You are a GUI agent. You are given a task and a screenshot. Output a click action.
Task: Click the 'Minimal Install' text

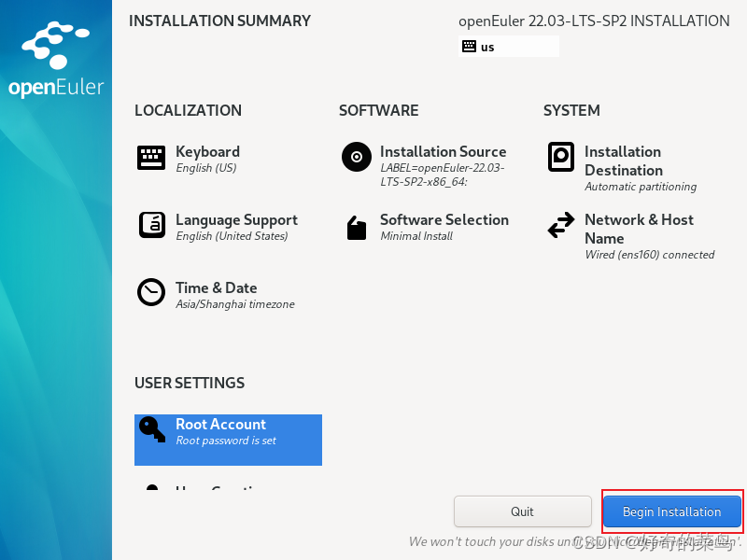(416, 236)
